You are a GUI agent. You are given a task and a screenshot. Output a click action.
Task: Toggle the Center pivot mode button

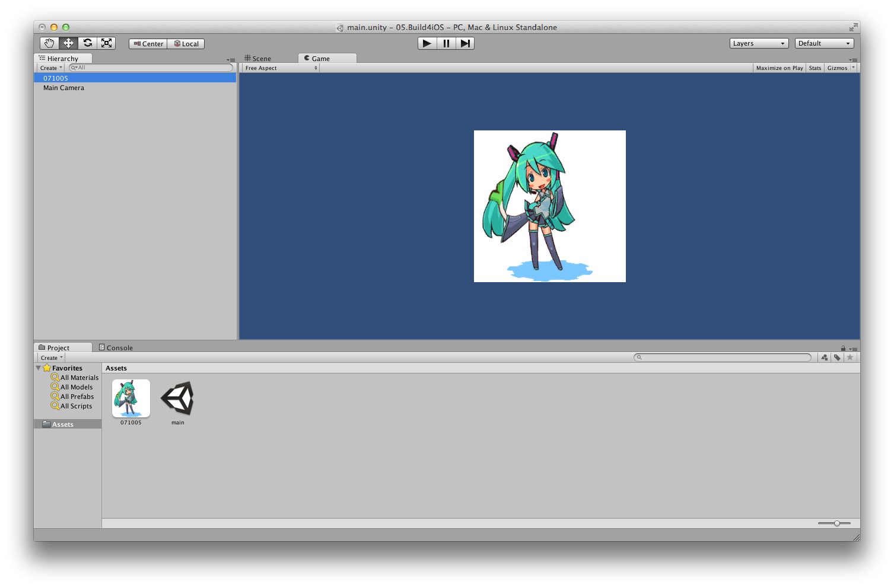click(x=148, y=44)
